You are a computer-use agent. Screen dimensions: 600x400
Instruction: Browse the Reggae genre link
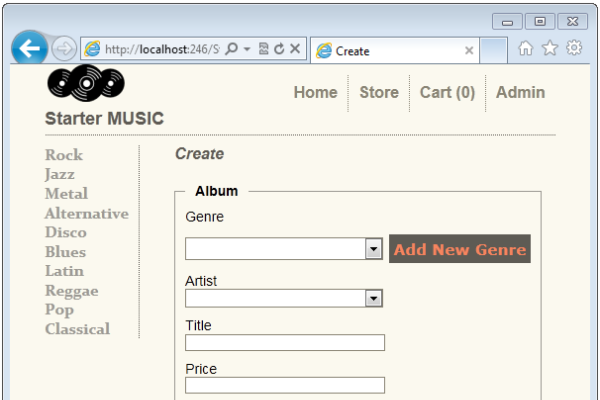[71, 291]
